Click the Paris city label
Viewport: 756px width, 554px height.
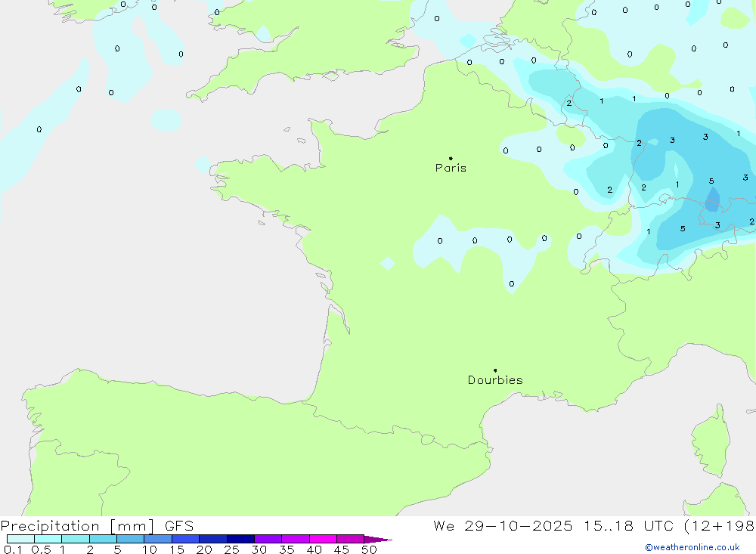pos(451,168)
